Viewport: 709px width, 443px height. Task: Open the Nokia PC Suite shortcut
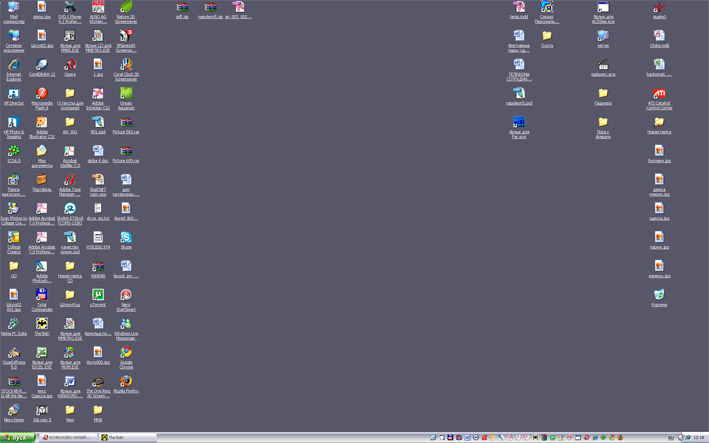[14, 324]
